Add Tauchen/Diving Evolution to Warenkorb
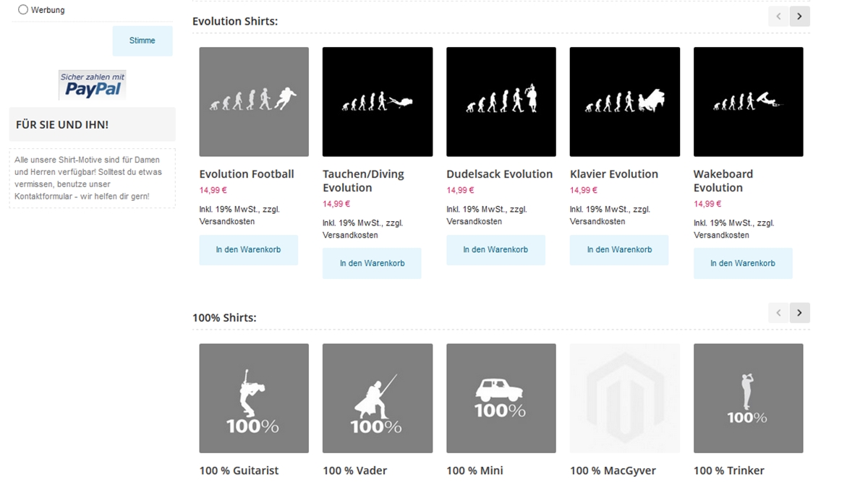The width and height of the screenshot is (868, 482). pyautogui.click(x=372, y=264)
